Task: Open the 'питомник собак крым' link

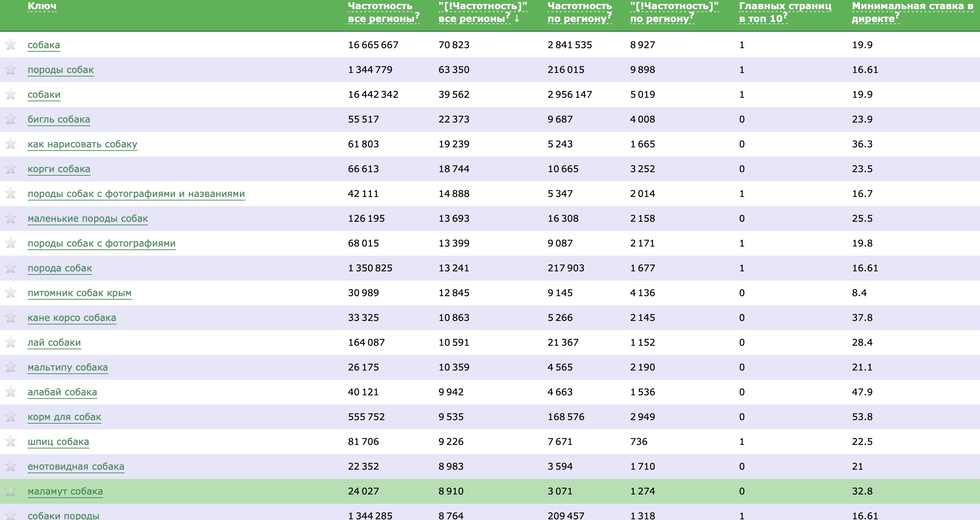Action: pyautogui.click(x=79, y=293)
